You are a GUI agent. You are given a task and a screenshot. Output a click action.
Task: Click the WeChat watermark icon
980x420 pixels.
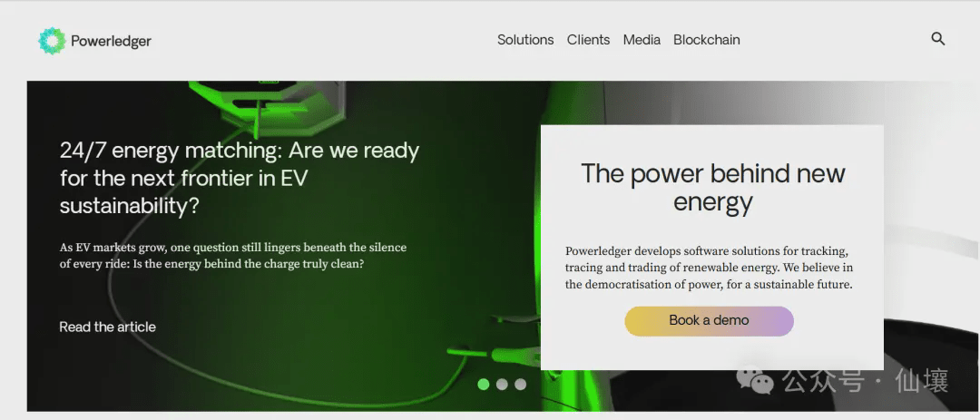coord(754,379)
